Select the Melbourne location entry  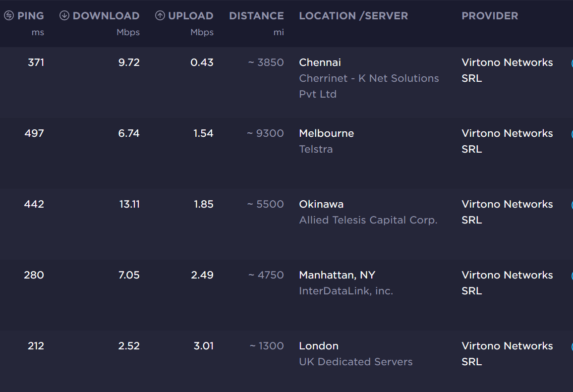tap(326, 133)
